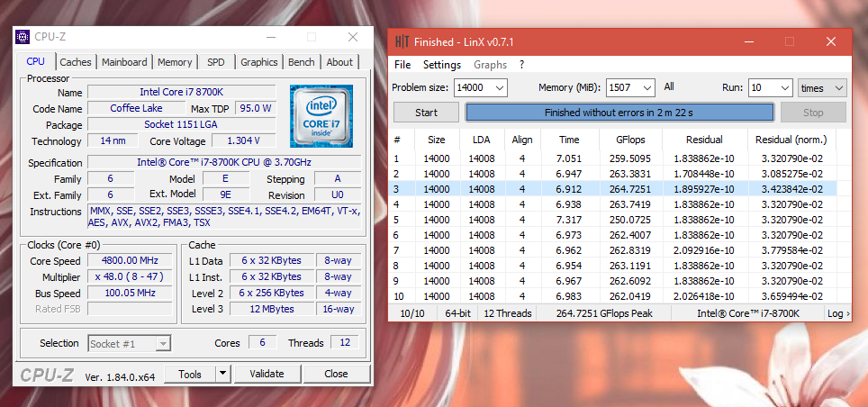
Task: Select result row 1 with 259.5095 GFlops
Action: [x=613, y=158]
